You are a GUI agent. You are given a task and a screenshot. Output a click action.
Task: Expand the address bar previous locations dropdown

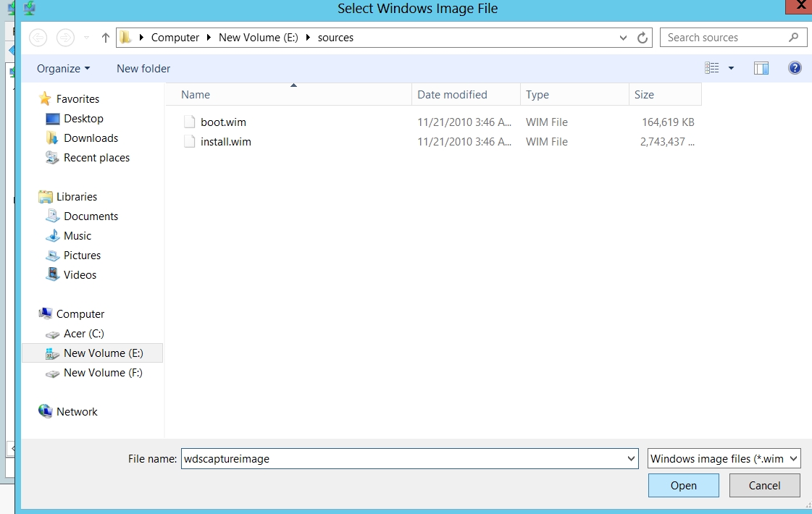(624, 38)
